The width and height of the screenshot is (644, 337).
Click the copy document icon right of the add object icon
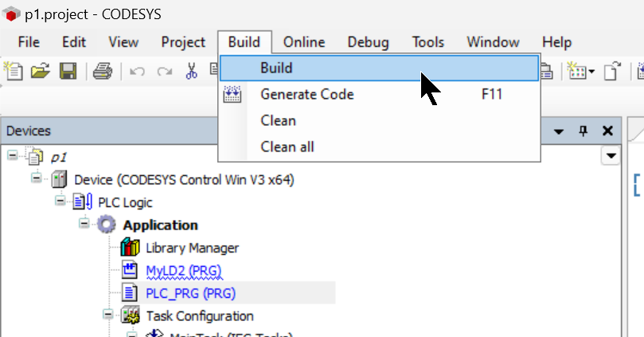click(612, 71)
